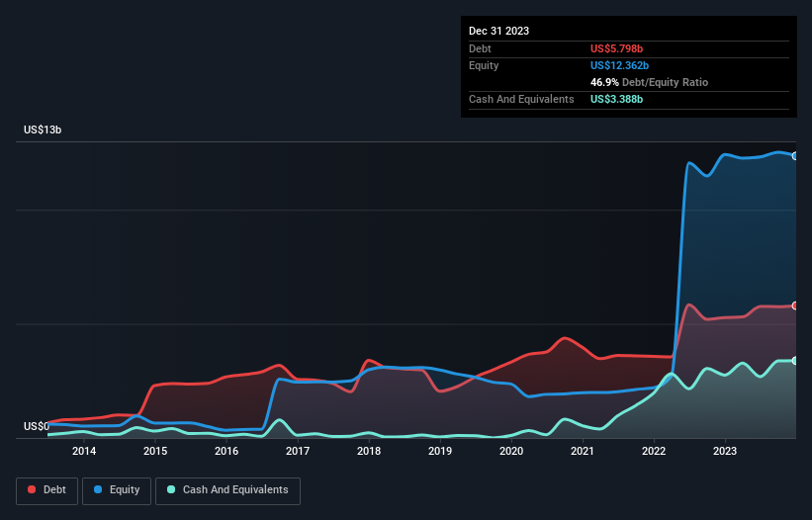812x520 pixels.
Task: Toggle the Debt legend button
Action: click(47, 490)
